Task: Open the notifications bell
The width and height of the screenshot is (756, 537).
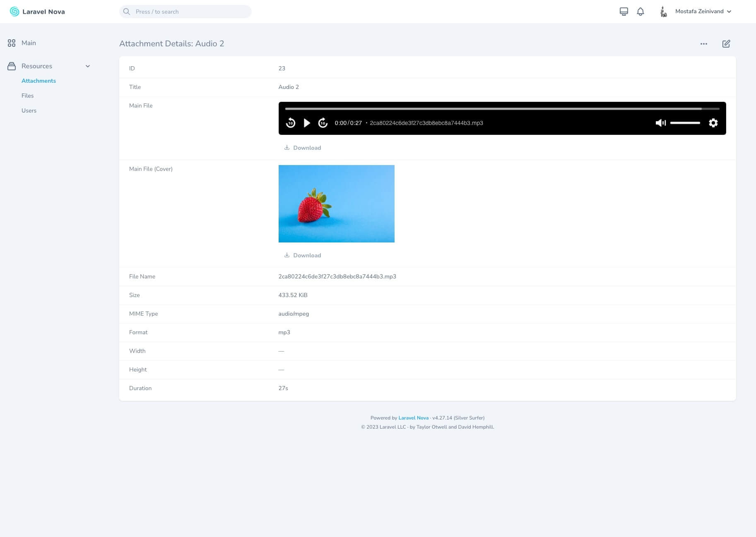Action: (640, 12)
